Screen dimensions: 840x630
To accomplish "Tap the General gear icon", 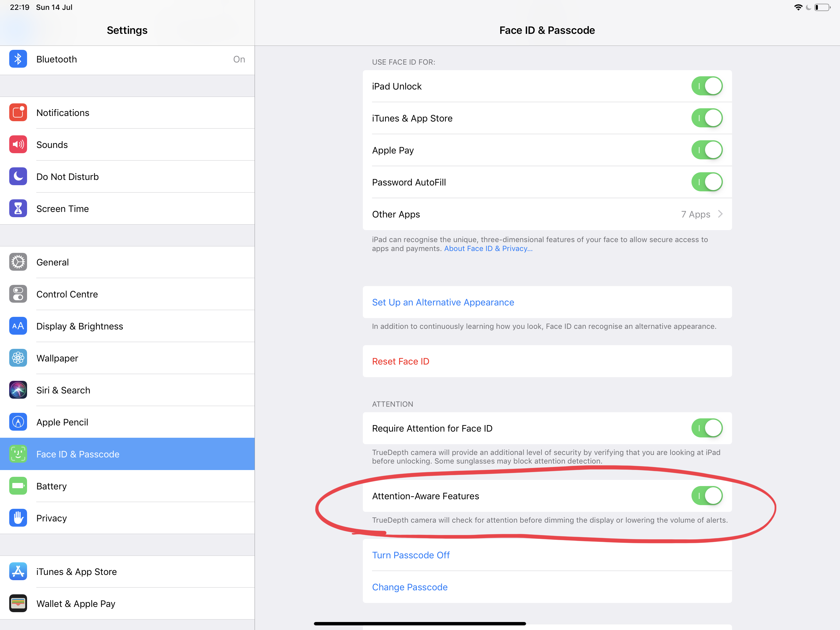I will coord(18,262).
